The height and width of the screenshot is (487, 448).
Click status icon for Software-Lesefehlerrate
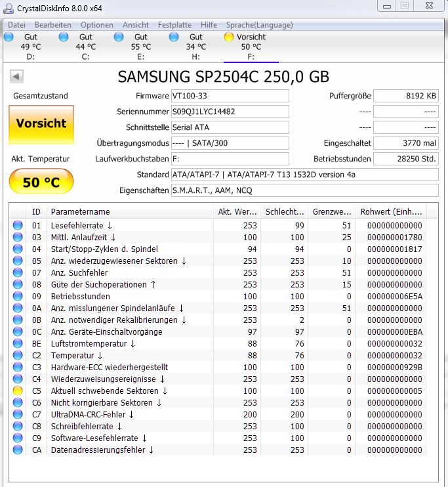[18, 438]
